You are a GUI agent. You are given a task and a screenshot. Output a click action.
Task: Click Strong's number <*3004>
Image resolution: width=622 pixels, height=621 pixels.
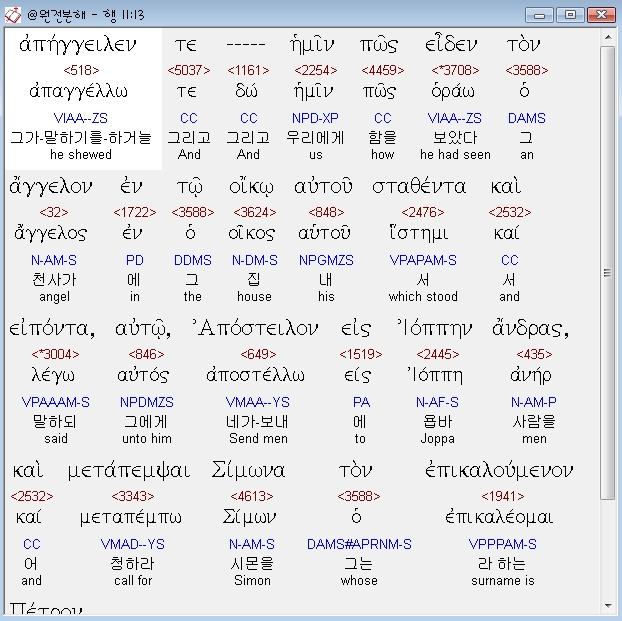[56, 354]
